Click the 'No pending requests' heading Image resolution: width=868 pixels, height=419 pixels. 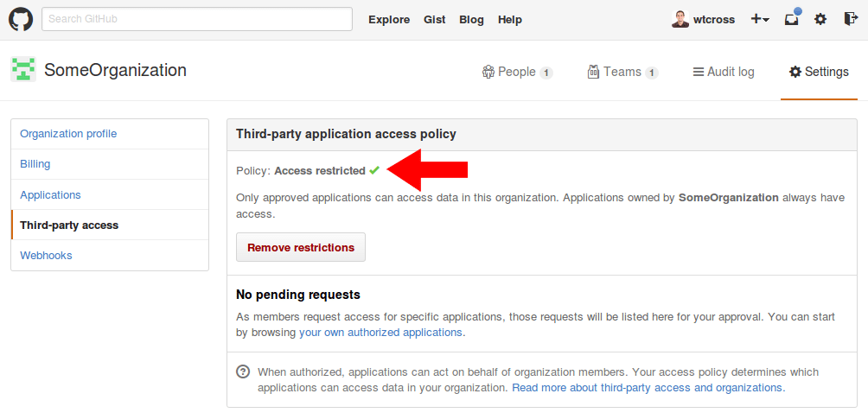(x=298, y=295)
